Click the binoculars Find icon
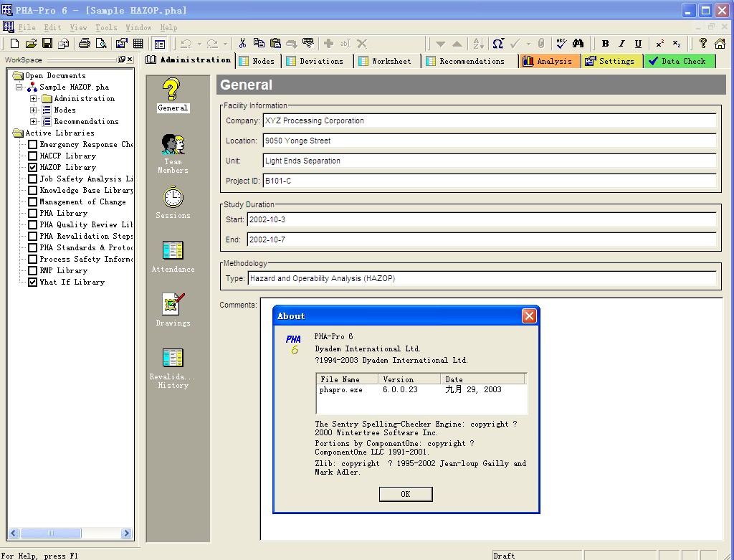This screenshot has width=734, height=560. [578, 44]
